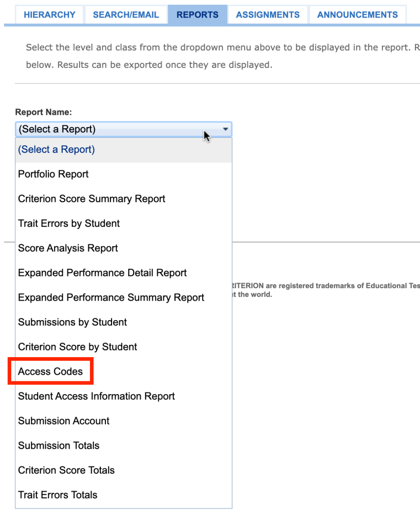The image size is (420, 527).
Task: Select Criterion Score by Student
Action: point(77,347)
